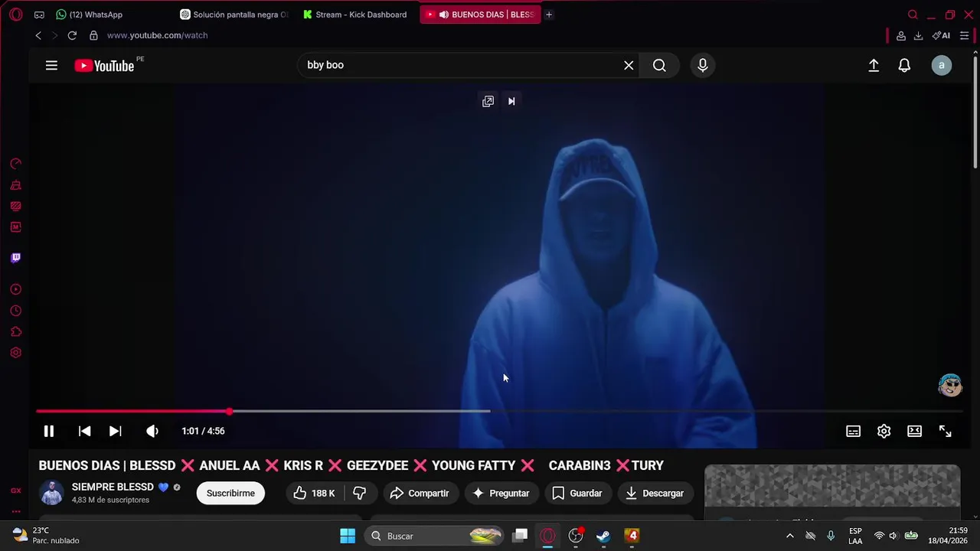Screen dimensions: 980x551
Task: Switch to the Stream - Kick Dashboard tab
Action: tap(356, 15)
